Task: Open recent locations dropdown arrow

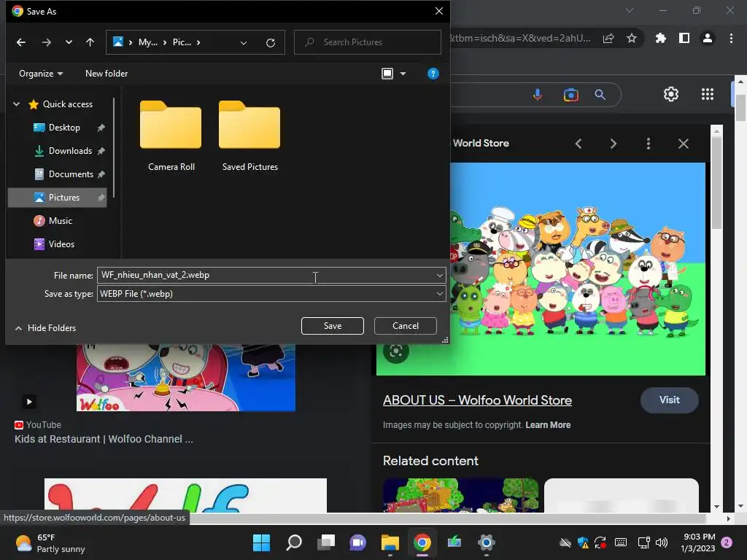Action: coord(69,42)
